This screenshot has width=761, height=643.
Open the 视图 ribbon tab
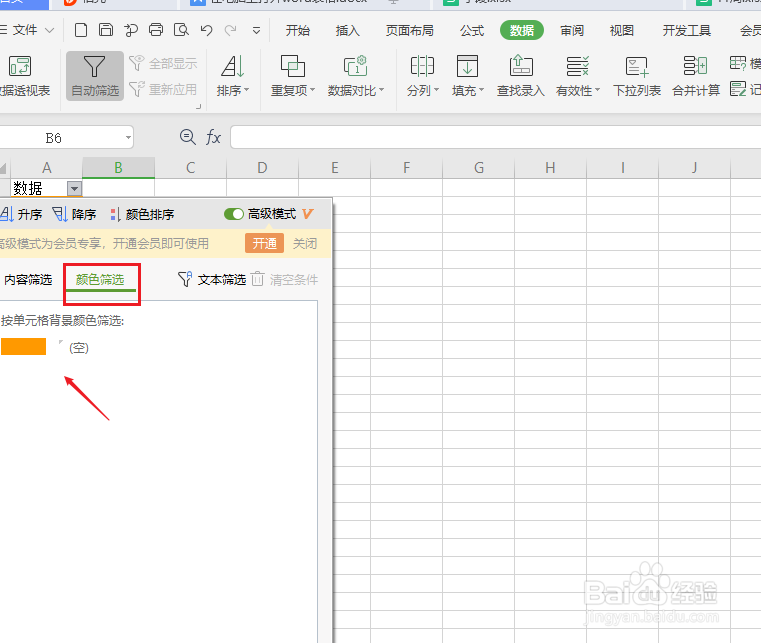tap(622, 31)
